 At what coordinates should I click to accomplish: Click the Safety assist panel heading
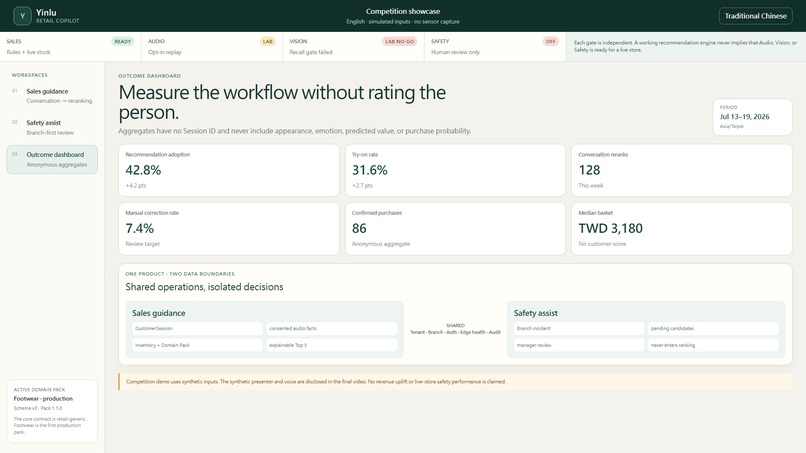coord(536,313)
